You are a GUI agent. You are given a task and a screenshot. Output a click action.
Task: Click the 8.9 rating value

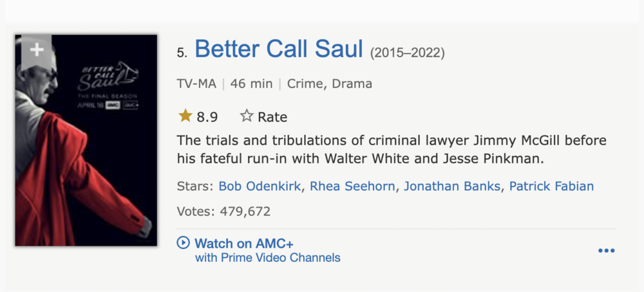point(207,117)
